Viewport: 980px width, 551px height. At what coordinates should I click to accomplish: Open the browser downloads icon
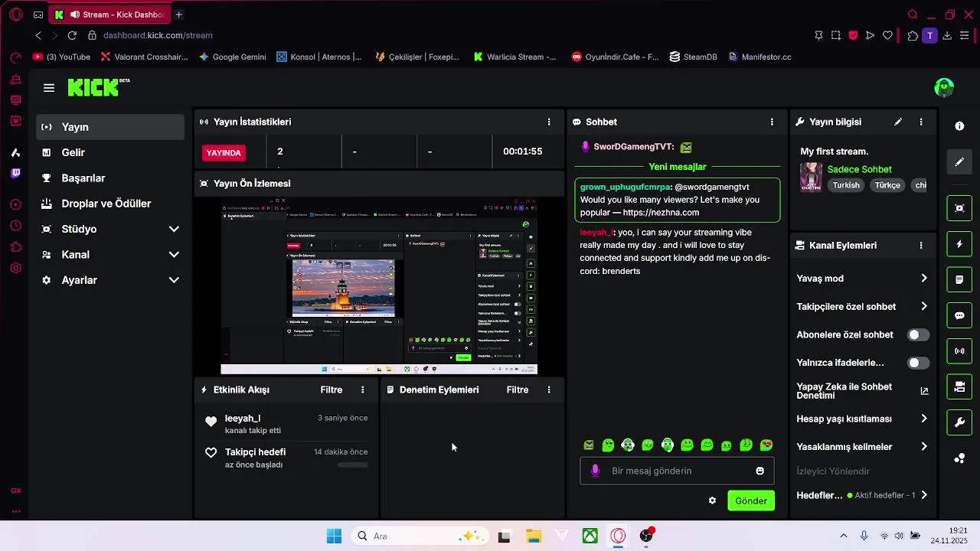pyautogui.click(x=947, y=35)
